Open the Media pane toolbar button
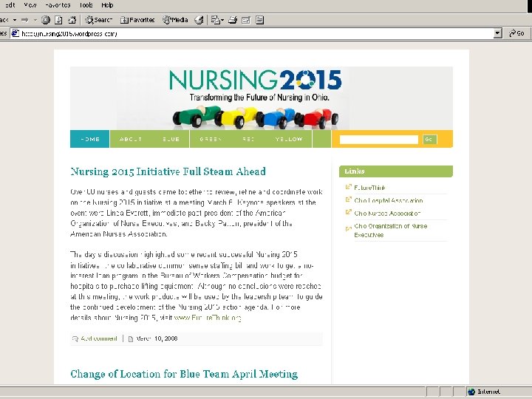The width and height of the screenshot is (532, 399). (x=175, y=20)
